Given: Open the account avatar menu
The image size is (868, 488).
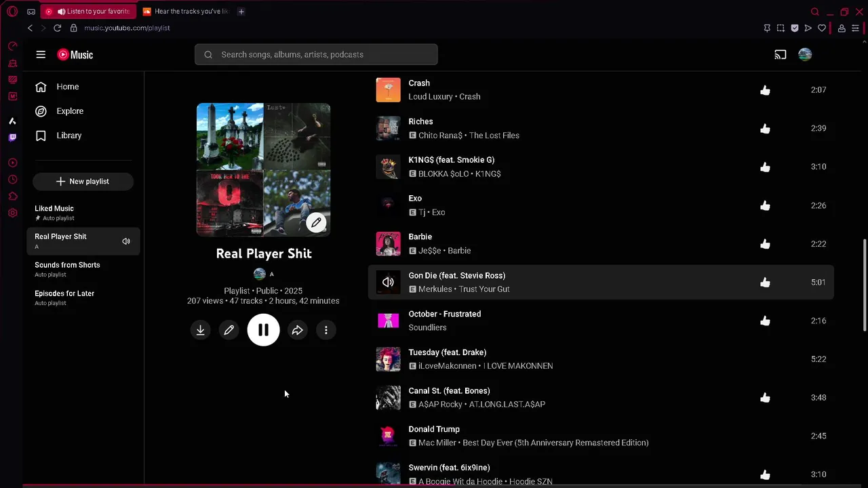Looking at the screenshot, I should pyautogui.click(x=805, y=55).
